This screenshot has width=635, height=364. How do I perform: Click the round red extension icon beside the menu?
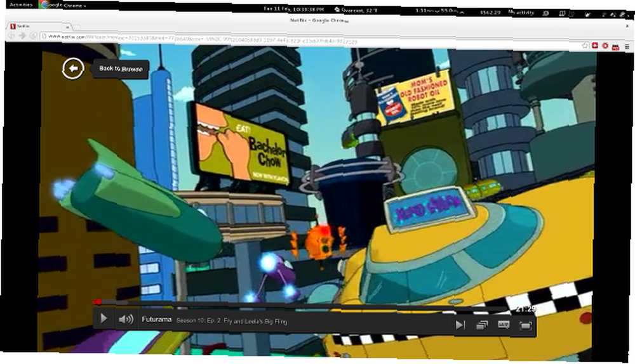tap(605, 46)
